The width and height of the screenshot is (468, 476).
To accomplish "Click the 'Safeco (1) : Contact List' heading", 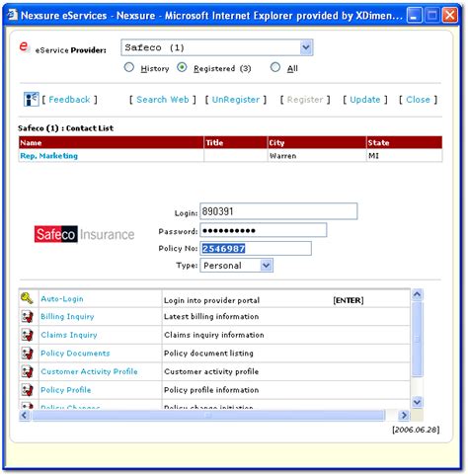I will click(66, 128).
